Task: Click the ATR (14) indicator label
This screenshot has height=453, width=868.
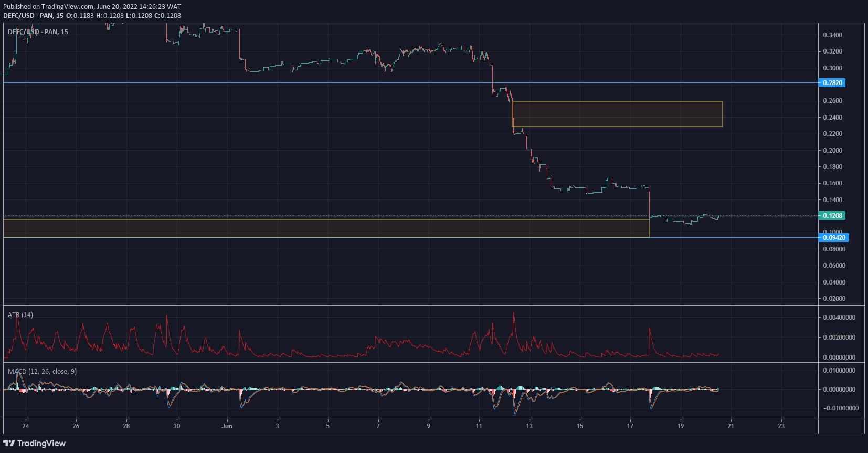Action: point(20,315)
